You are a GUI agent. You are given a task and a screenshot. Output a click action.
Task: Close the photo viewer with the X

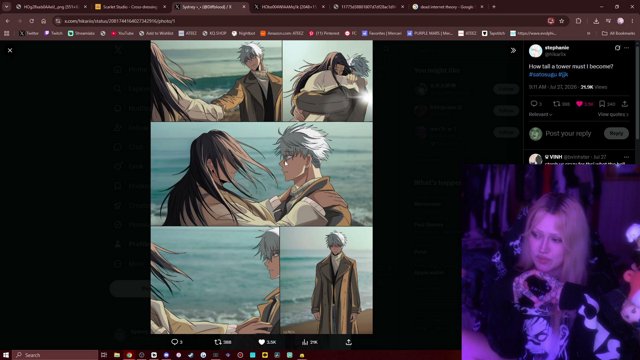coord(10,50)
